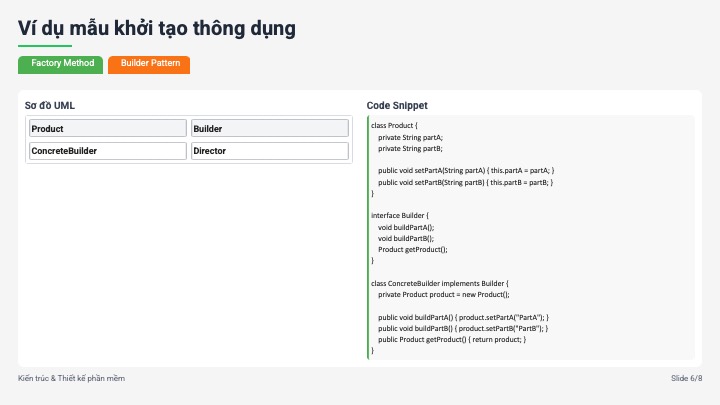Click the "private Product product = new Product();" line
720x405 pixels.
(x=443, y=294)
